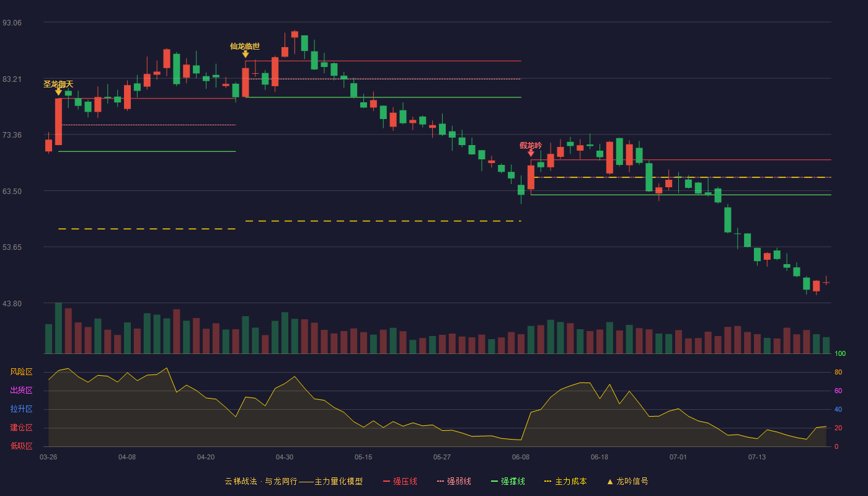Click the 43.80 price axis label
The width and height of the screenshot is (868, 496).
(12, 303)
